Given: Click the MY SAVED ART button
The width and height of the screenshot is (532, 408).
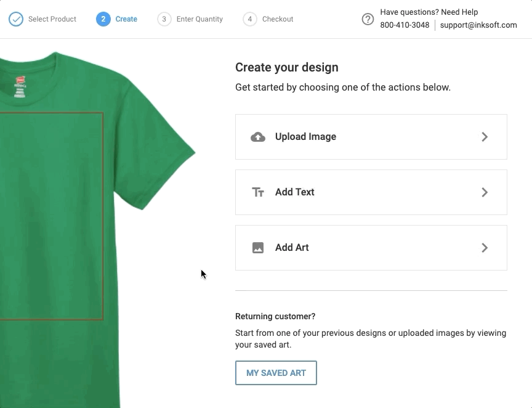Looking at the screenshot, I should [x=276, y=373].
